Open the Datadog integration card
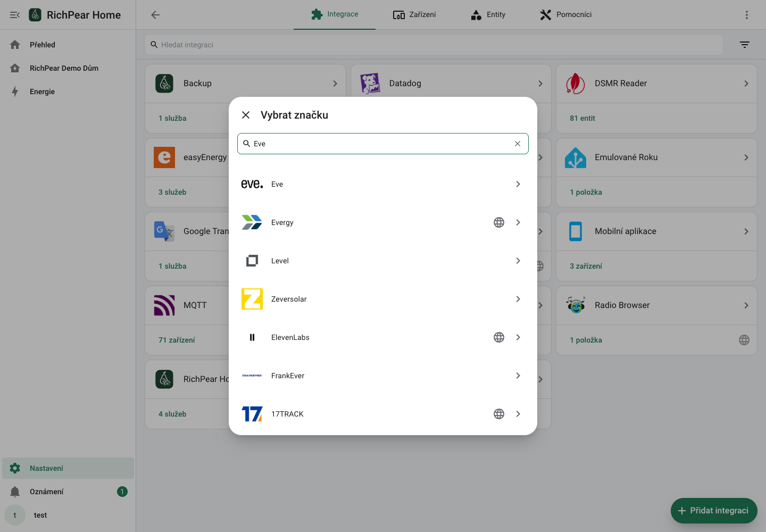 451,84
